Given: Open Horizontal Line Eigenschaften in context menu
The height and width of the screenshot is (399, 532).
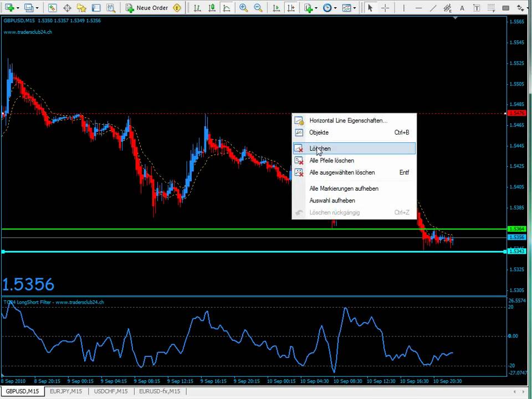Looking at the screenshot, I should click(x=354, y=120).
